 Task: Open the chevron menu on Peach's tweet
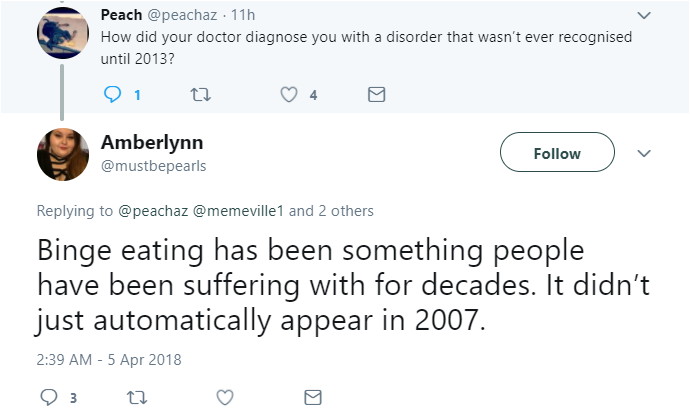644,15
